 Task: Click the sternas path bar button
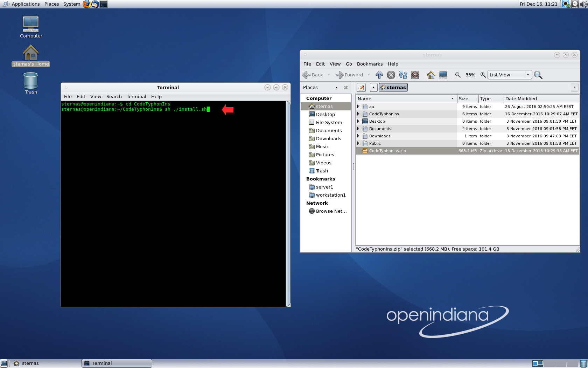click(393, 87)
